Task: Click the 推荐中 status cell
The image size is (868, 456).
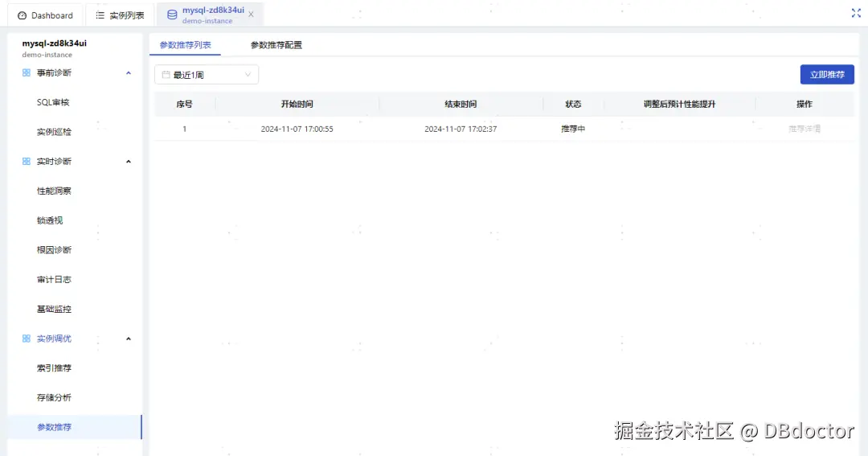Action: point(573,129)
